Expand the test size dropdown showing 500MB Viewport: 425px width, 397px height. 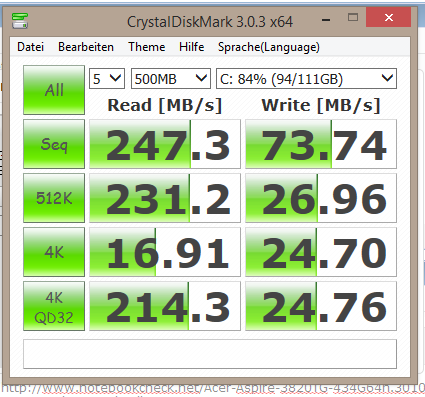click(171, 79)
